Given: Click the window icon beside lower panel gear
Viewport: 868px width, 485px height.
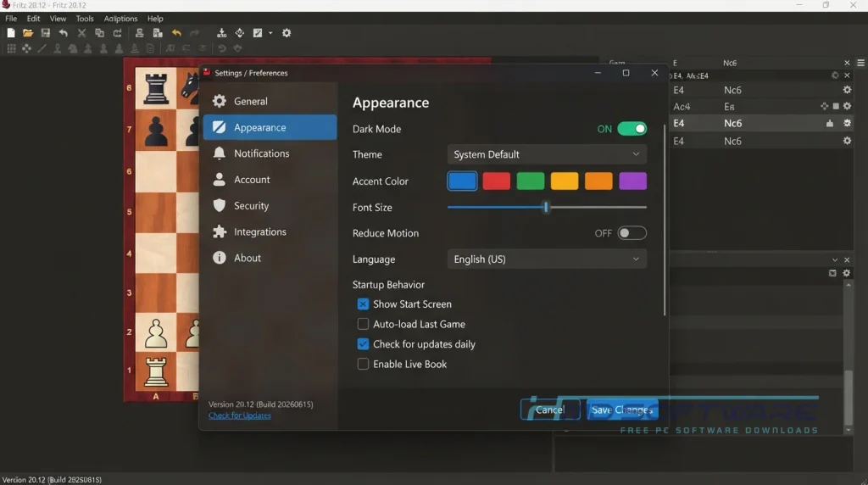Looking at the screenshot, I should (x=832, y=273).
